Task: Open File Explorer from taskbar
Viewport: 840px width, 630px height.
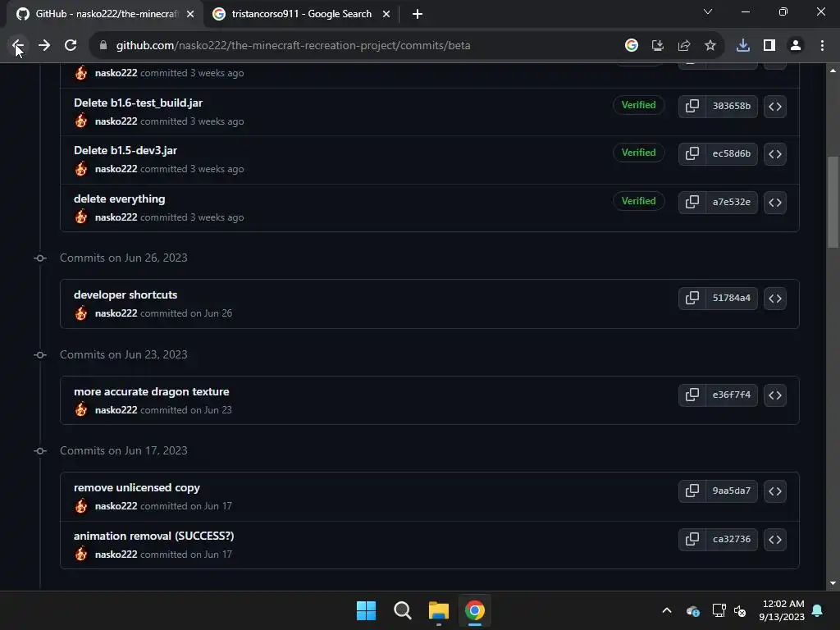Action: pyautogui.click(x=438, y=610)
